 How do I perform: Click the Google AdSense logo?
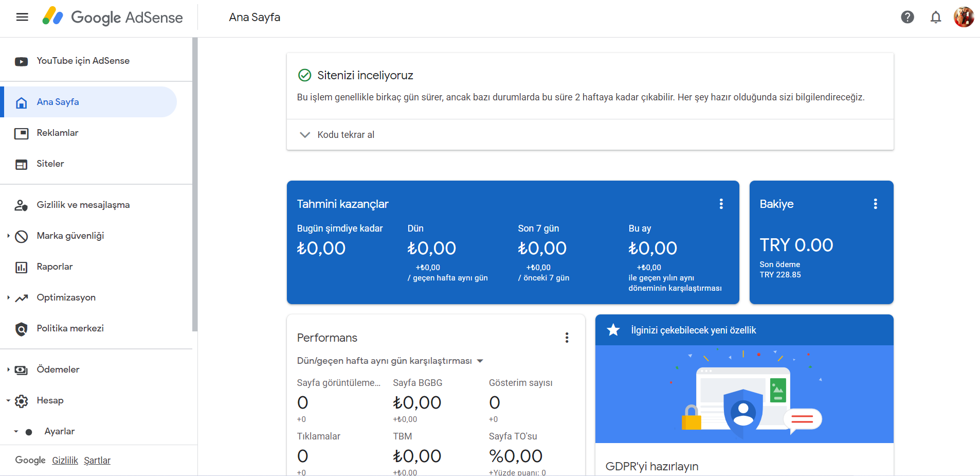(x=112, y=16)
